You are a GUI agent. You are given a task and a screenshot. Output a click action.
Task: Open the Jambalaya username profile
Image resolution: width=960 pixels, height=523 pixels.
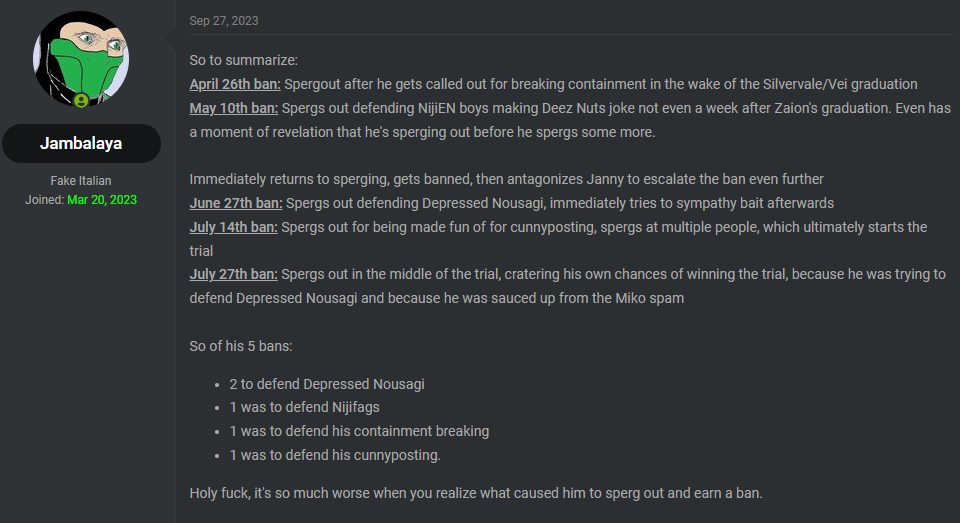[x=81, y=143]
